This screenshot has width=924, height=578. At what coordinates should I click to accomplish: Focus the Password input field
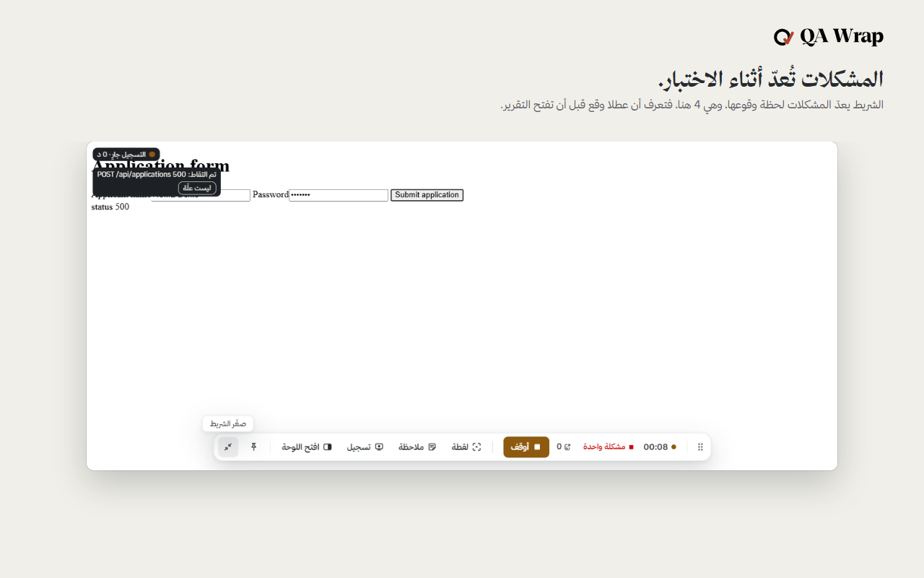pyautogui.click(x=339, y=196)
